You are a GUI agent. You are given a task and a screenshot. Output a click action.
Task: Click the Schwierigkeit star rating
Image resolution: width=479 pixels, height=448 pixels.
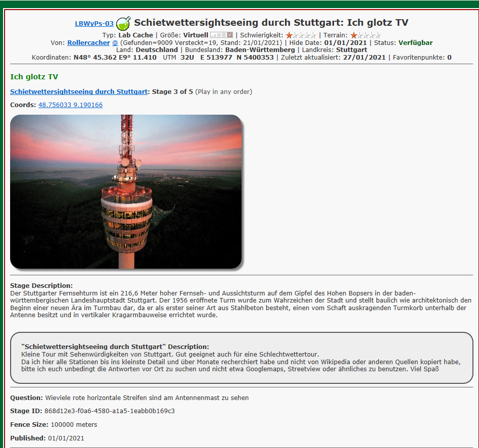301,35
